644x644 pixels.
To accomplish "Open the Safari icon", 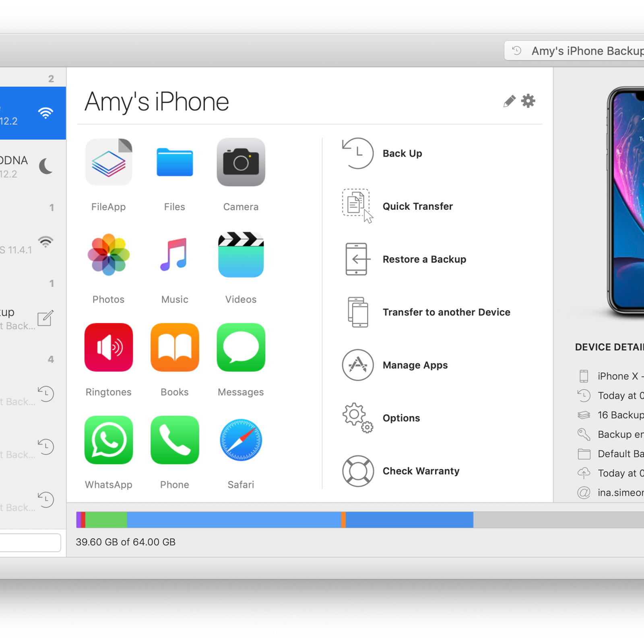I will [241, 440].
